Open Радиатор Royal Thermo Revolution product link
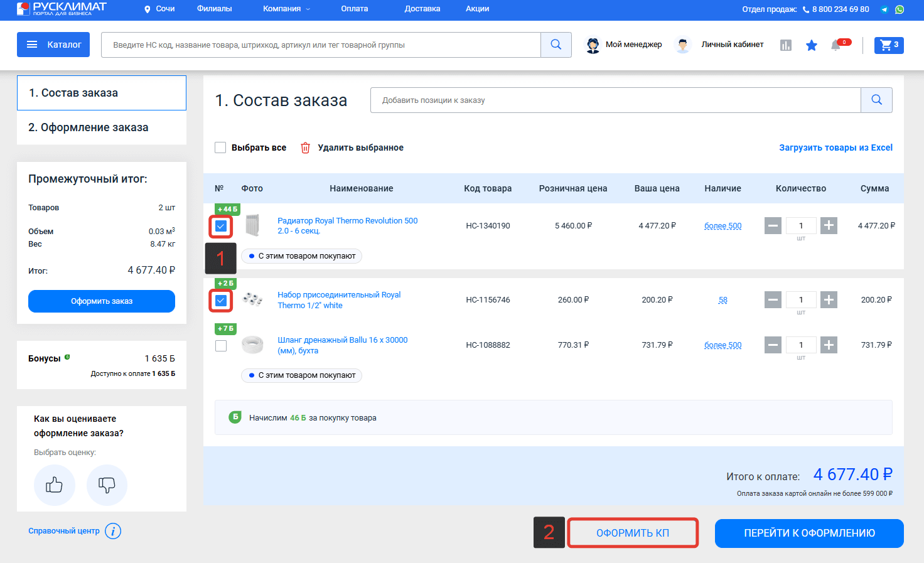This screenshot has width=924, height=563. point(347,226)
